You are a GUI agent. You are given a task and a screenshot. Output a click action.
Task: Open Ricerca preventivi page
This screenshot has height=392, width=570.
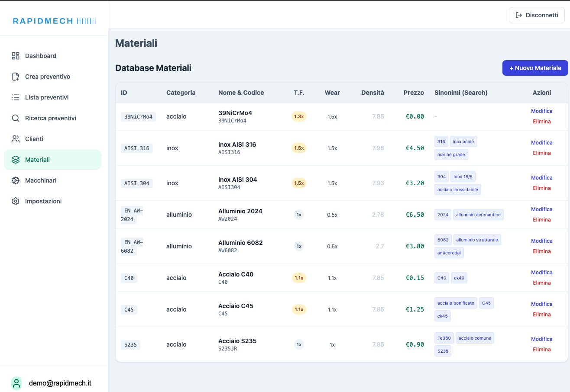tap(52, 118)
